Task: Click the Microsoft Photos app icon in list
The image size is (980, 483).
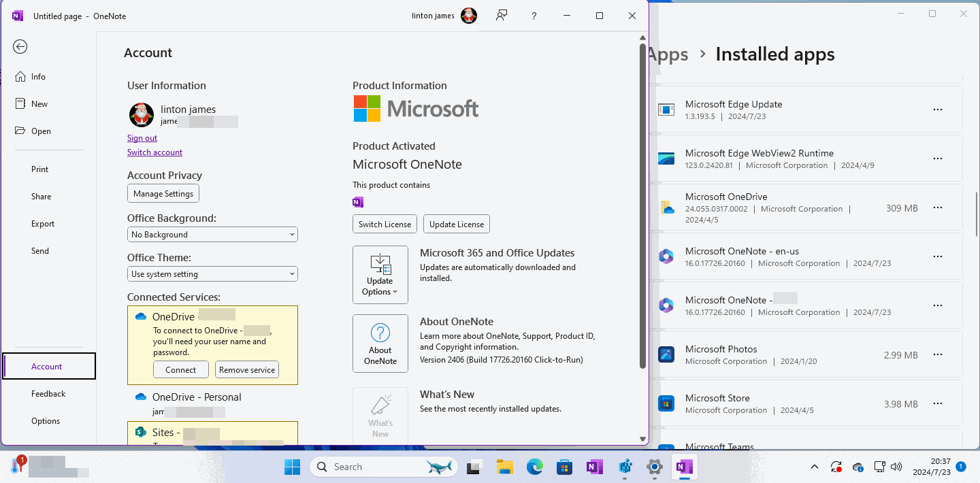Action: coord(666,354)
